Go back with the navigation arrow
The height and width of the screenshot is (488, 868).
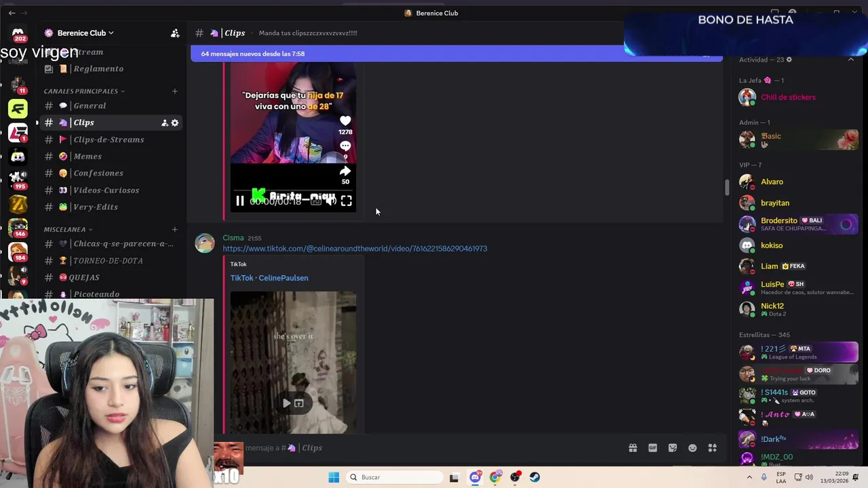[12, 13]
